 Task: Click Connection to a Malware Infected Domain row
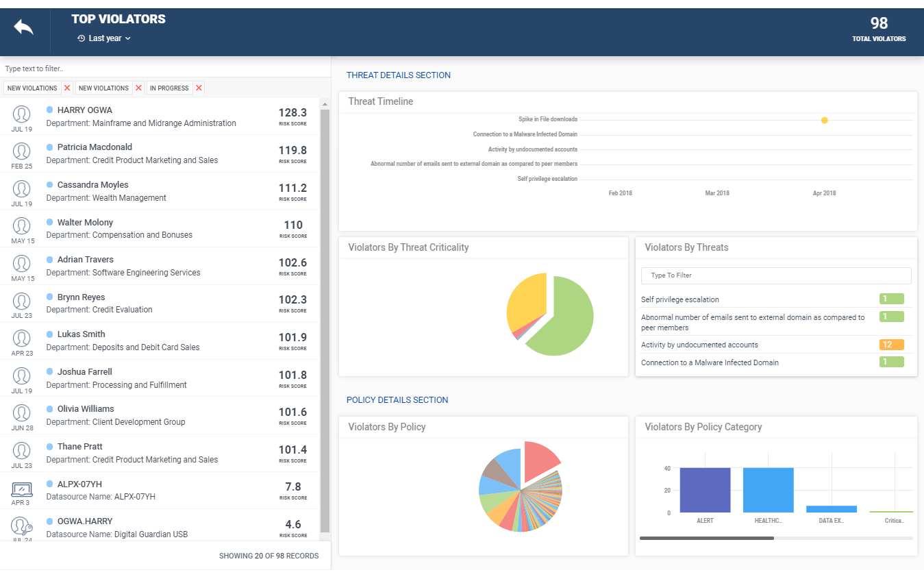(x=776, y=362)
